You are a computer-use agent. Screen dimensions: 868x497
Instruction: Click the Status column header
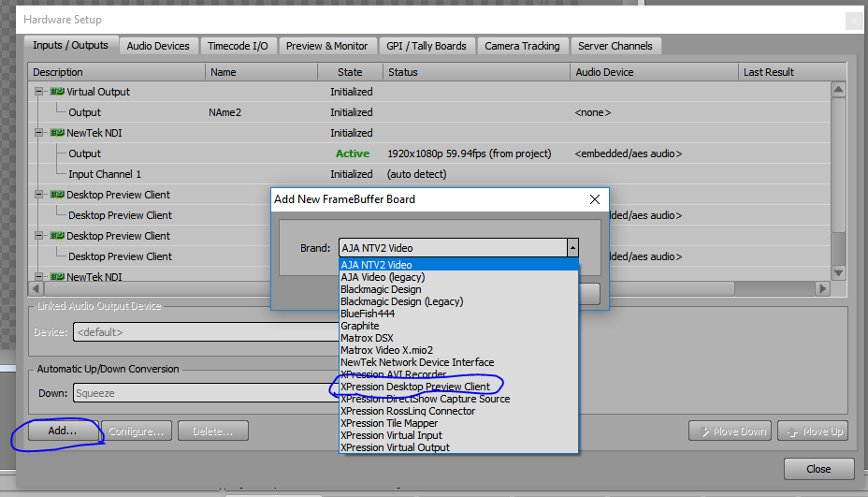click(476, 72)
